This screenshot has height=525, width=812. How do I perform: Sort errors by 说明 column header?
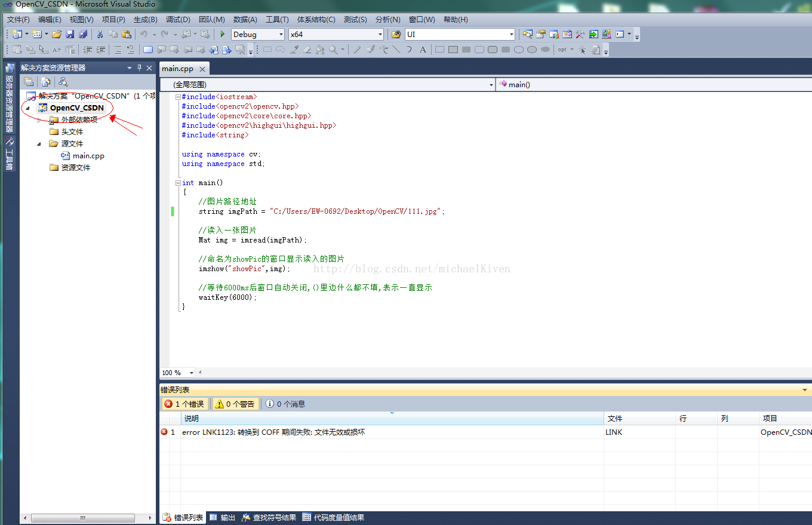(x=392, y=419)
